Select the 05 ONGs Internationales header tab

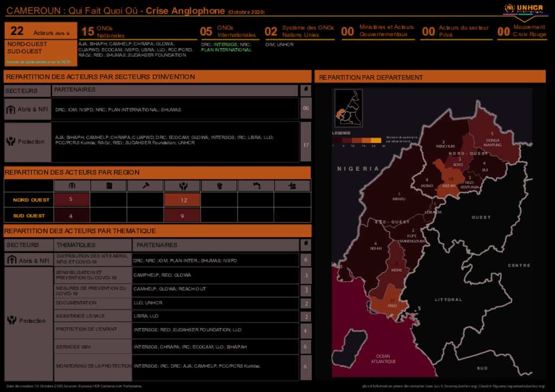coord(228,31)
